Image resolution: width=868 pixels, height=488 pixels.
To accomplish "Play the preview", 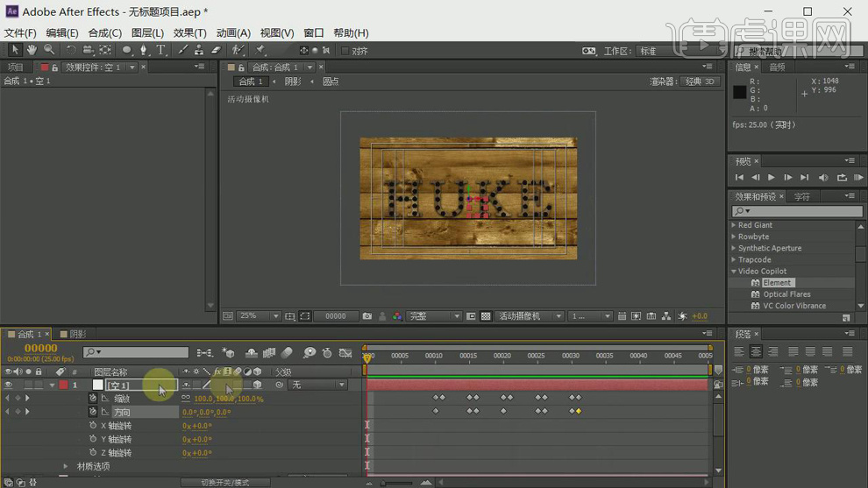I will click(x=772, y=178).
